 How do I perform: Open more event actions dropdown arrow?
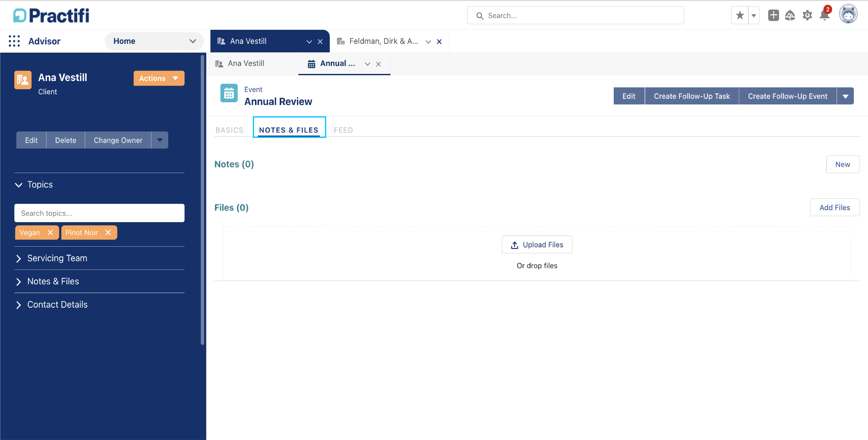pos(845,96)
